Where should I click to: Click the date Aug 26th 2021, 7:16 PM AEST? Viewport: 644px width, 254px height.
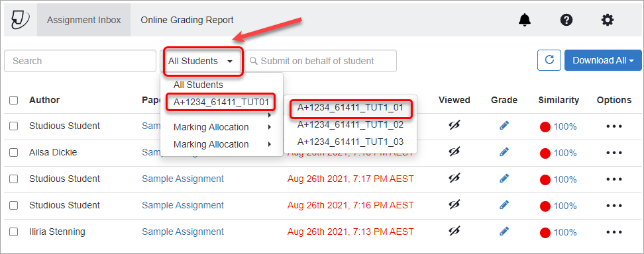350,205
